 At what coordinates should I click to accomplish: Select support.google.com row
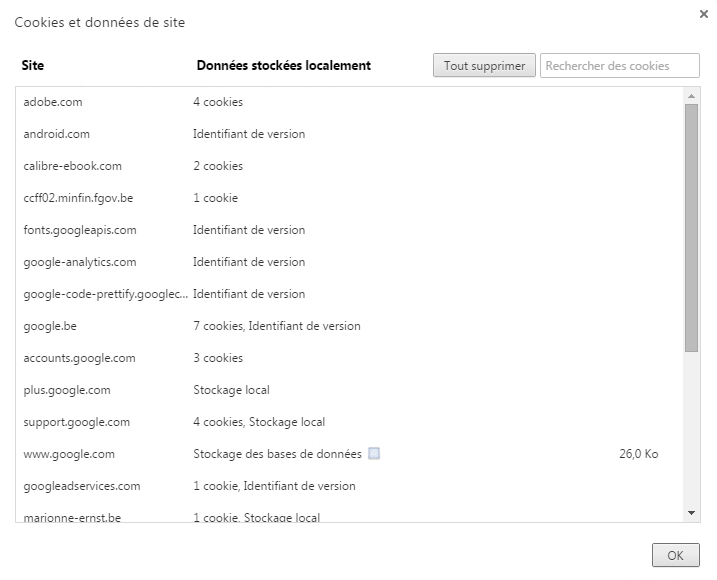(350, 422)
